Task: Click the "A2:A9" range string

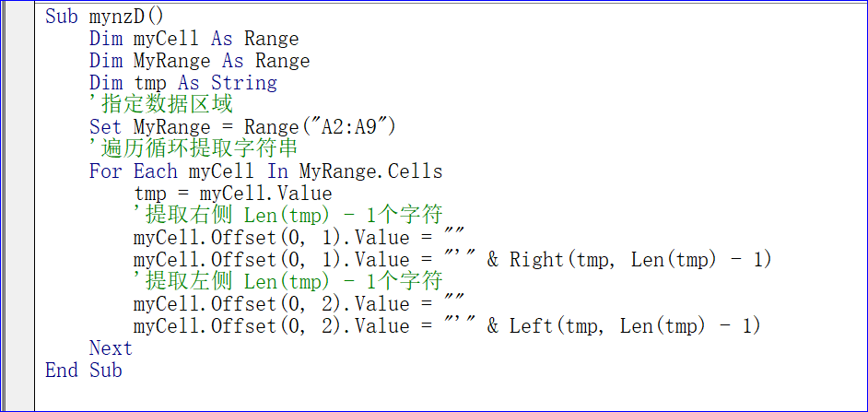Action: pyautogui.click(x=350, y=127)
